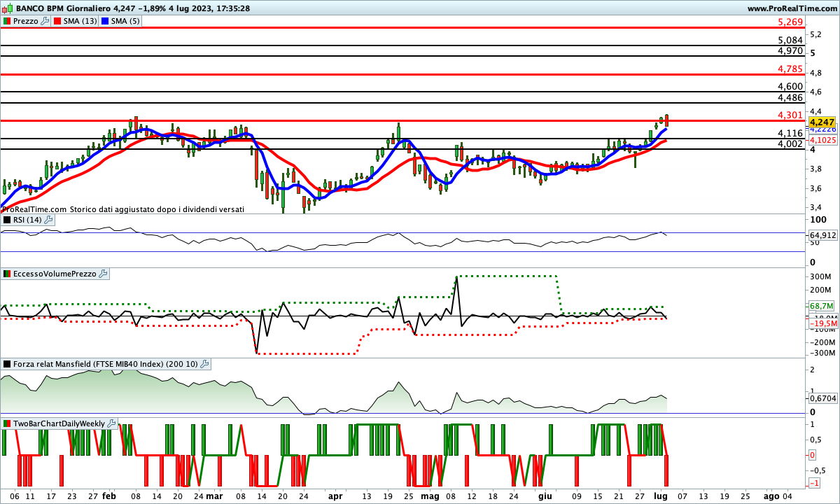This screenshot has width=840, height=504.
Task: Click the yellow 4,247 current price tag
Action: pos(822,122)
